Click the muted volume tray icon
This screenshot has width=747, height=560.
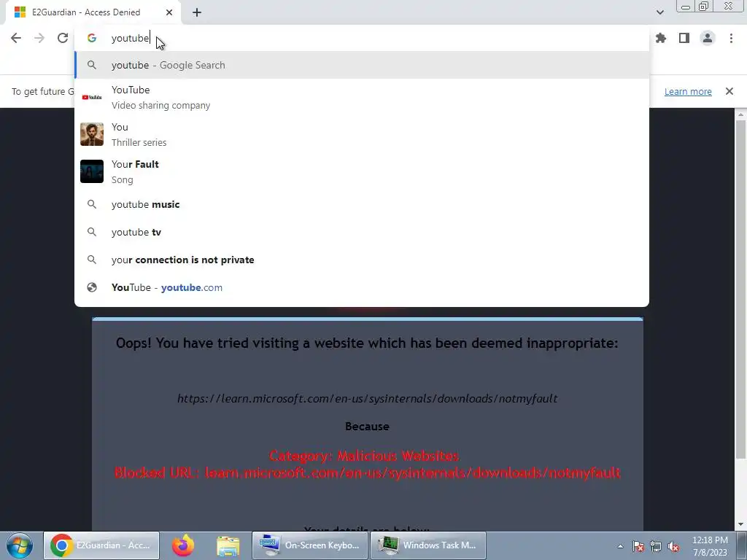pos(673,546)
